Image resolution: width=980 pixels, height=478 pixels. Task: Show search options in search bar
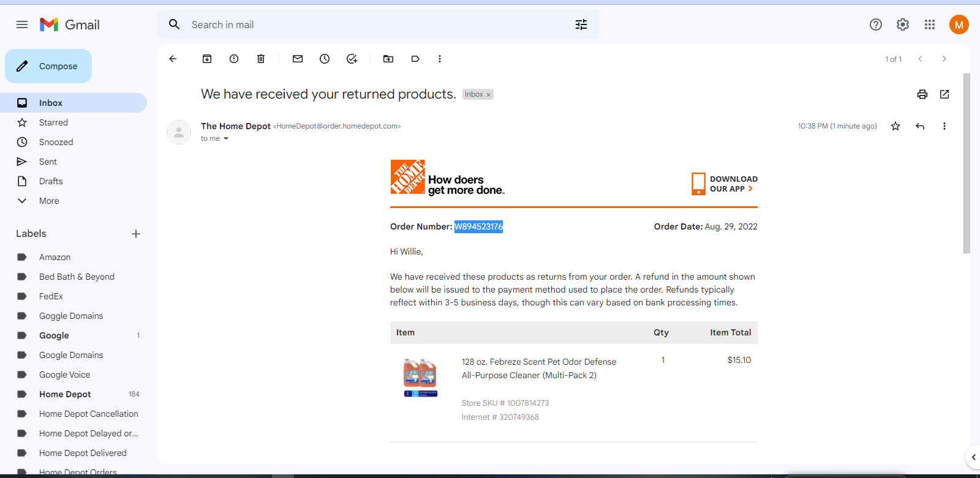point(581,24)
